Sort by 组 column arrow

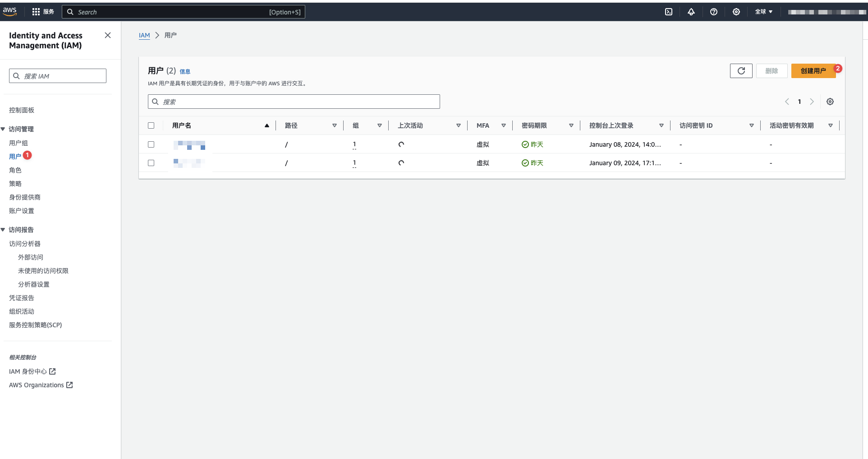point(380,125)
